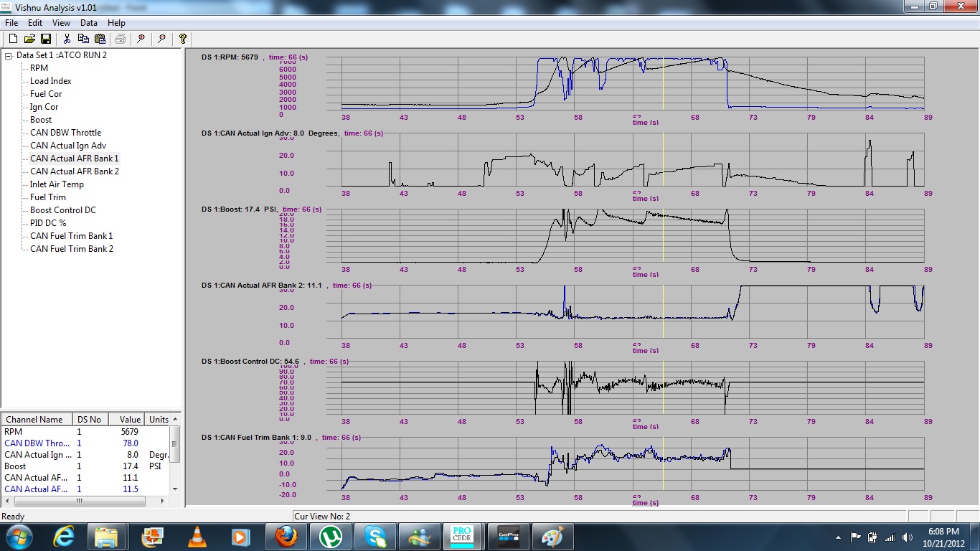This screenshot has height=551, width=980.
Task: Open the Data menu
Action: coord(88,23)
